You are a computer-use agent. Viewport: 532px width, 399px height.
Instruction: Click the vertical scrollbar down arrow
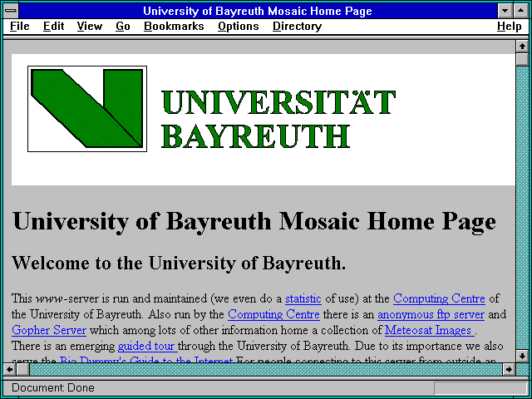coord(522,356)
